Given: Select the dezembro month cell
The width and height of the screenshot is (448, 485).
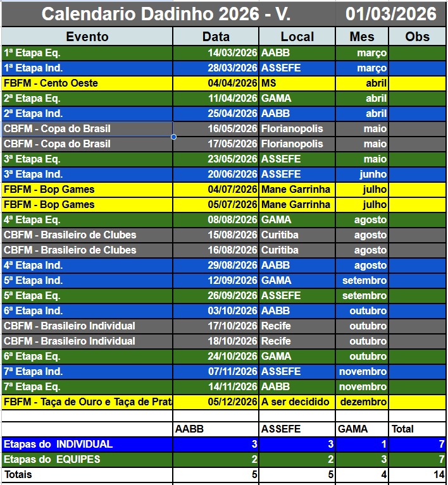Looking at the screenshot, I should coord(362,402).
